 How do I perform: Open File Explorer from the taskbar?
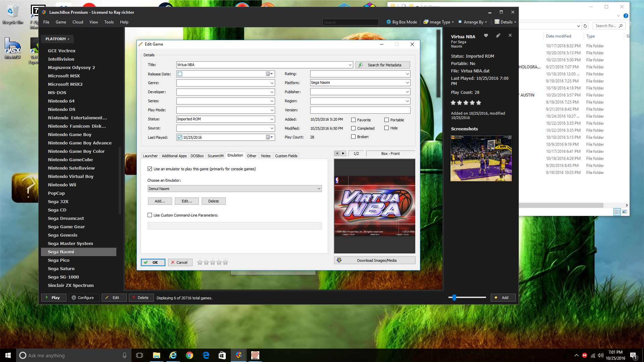156,355
